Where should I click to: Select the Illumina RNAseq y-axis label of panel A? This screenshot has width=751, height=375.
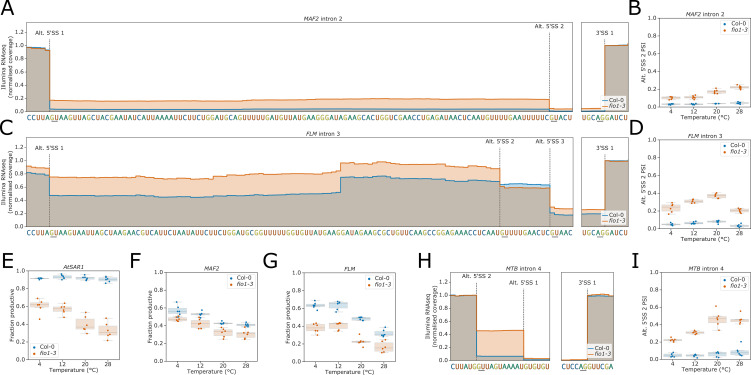pos(6,67)
